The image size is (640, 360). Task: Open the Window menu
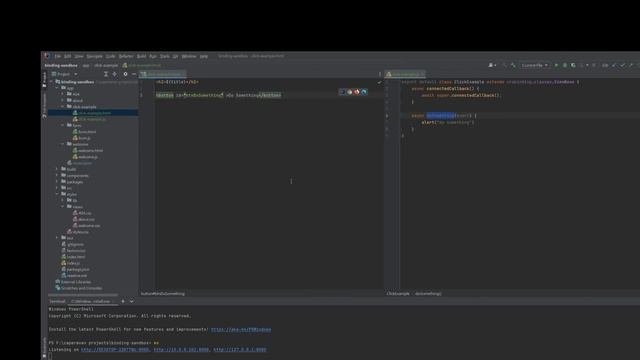point(189,56)
